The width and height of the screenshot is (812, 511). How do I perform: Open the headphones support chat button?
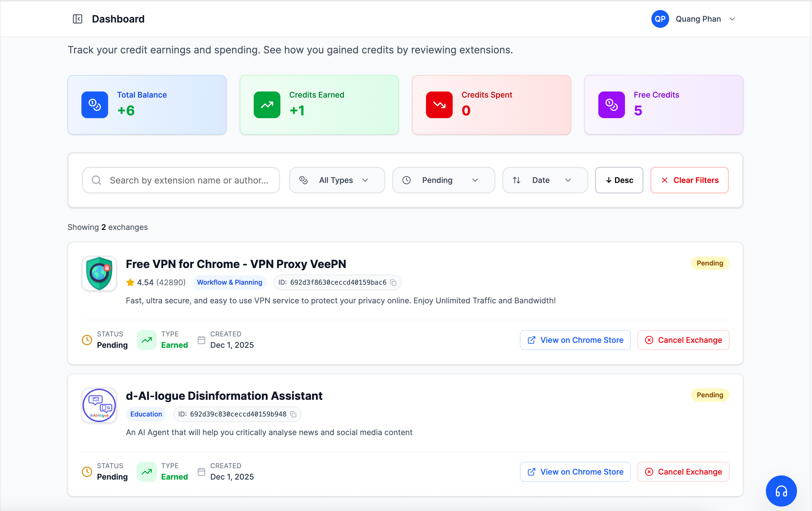pos(781,491)
